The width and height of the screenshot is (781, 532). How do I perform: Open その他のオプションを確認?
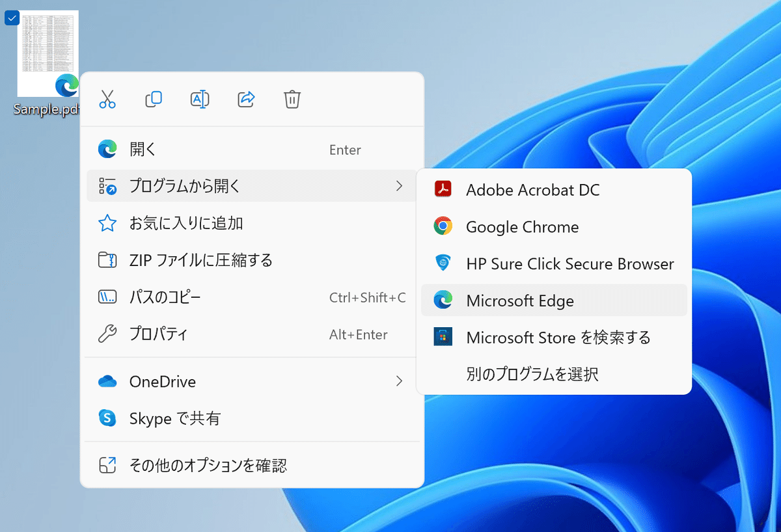(251, 466)
